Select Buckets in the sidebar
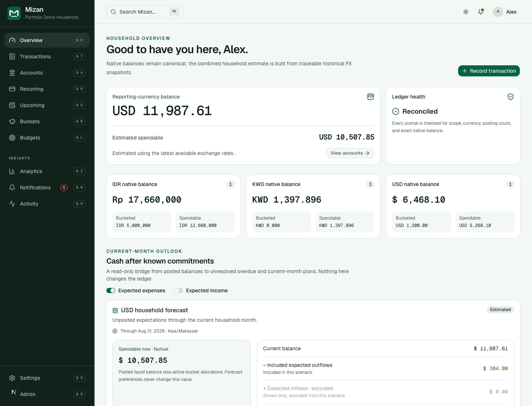Screen dimensions: 532x406 pyautogui.click(x=47, y=121)
